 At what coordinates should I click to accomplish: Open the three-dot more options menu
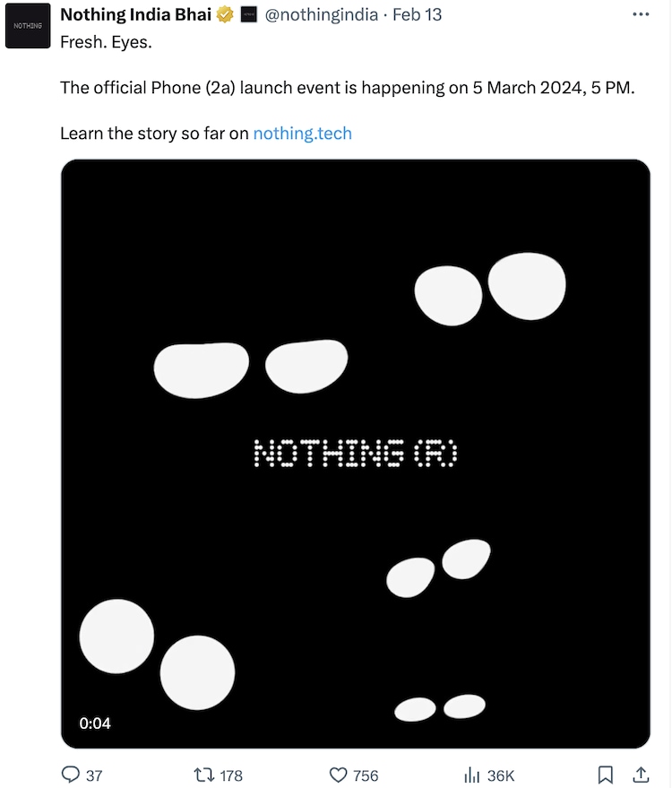pyautogui.click(x=641, y=15)
